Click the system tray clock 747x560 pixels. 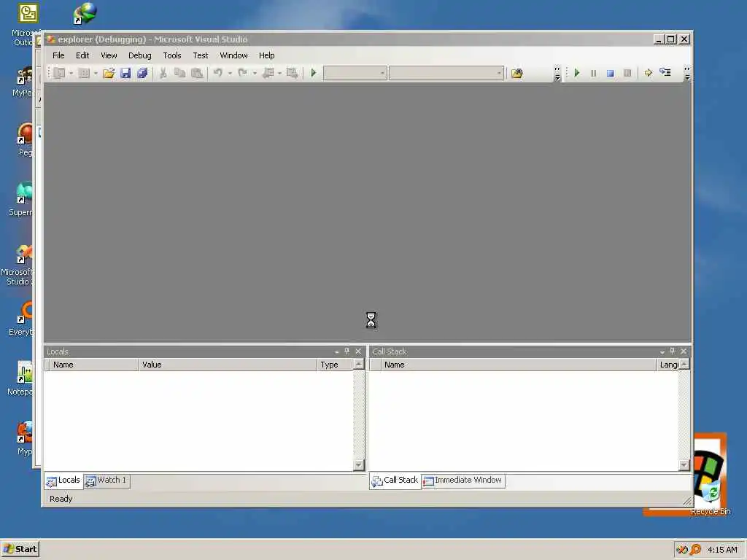tap(722, 550)
